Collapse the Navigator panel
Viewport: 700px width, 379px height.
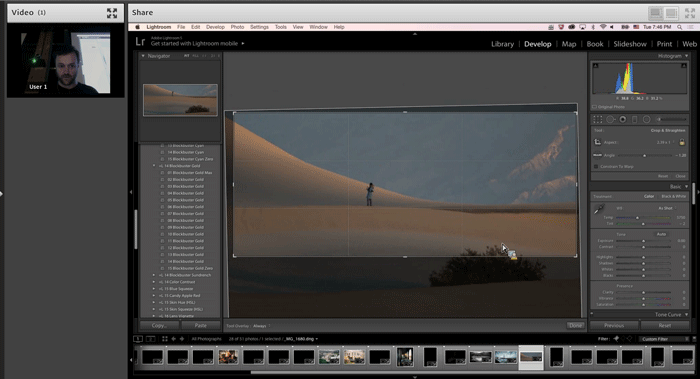pos(143,56)
